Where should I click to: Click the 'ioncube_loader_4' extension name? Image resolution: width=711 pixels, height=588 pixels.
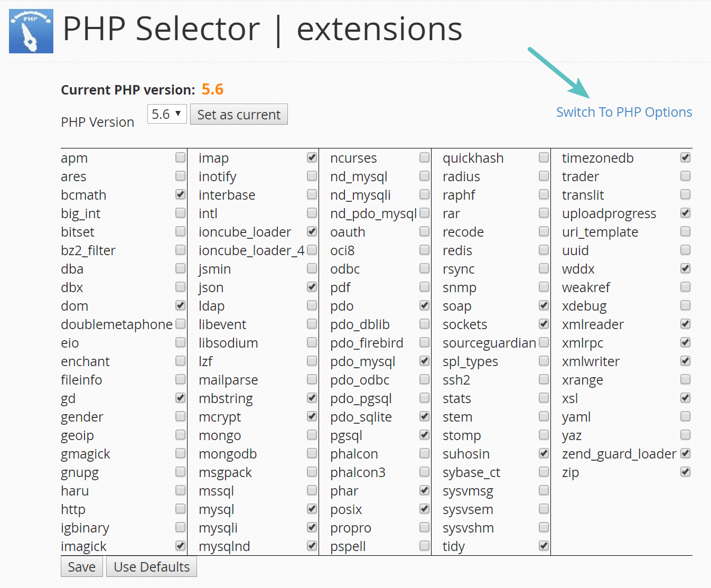252,250
